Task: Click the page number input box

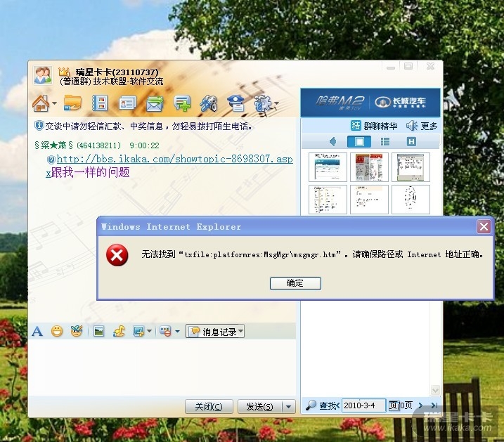Action: pyautogui.click(x=394, y=405)
